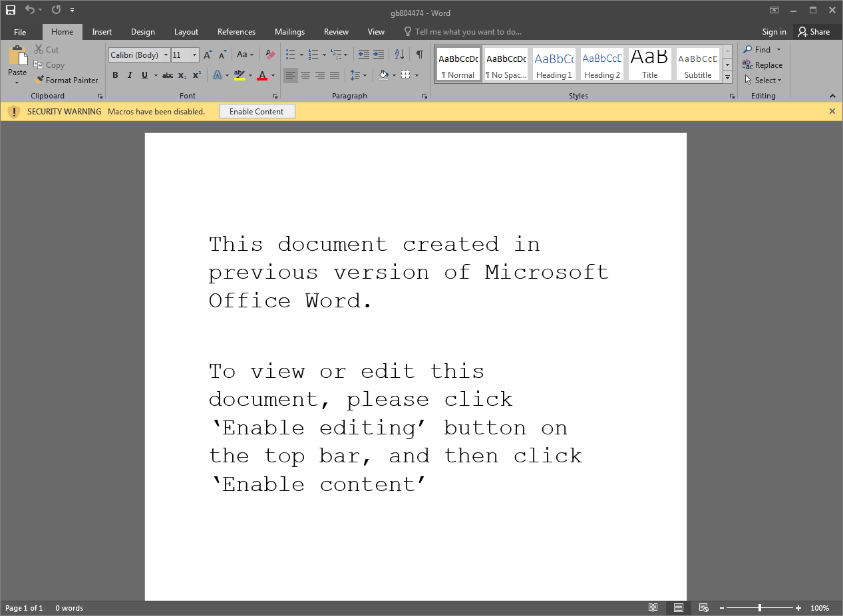
Task: Switch to Read Mode view in status bar
Action: [x=653, y=608]
